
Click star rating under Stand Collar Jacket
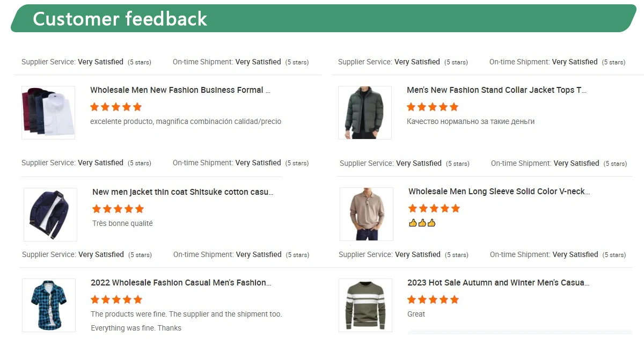pos(433,107)
